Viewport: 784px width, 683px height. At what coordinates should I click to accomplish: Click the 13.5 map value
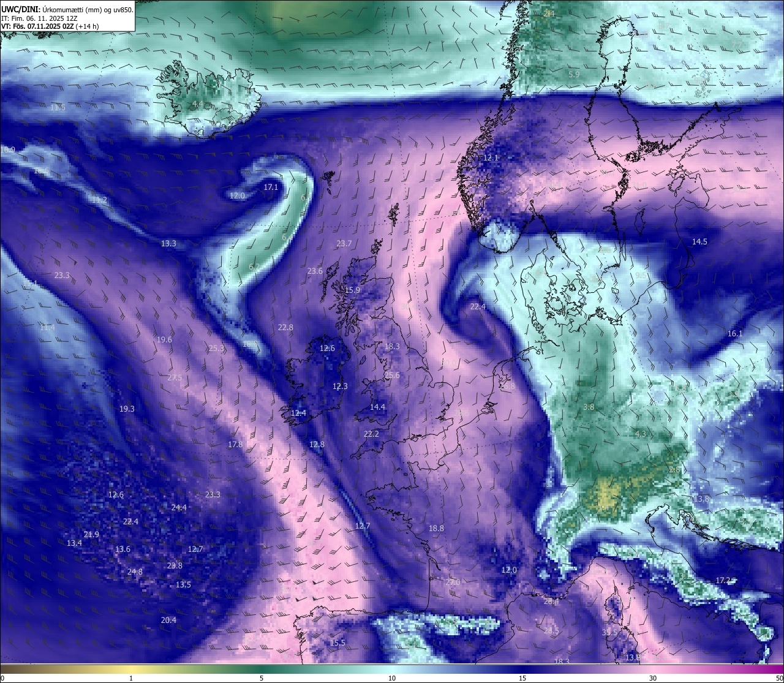tap(183, 584)
